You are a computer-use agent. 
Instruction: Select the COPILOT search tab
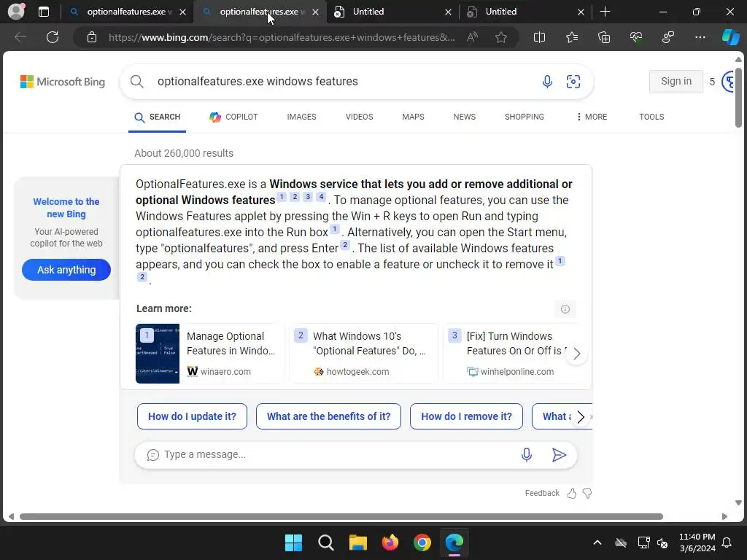(233, 117)
